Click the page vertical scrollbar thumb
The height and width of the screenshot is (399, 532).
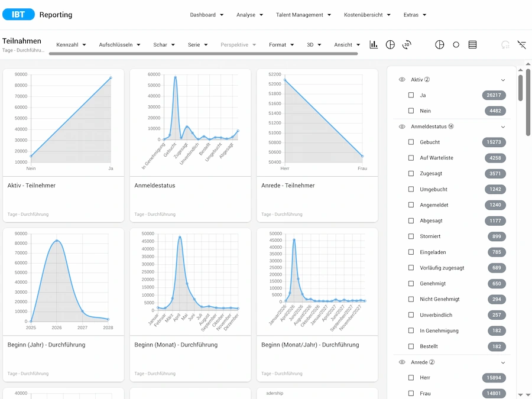tap(528, 102)
